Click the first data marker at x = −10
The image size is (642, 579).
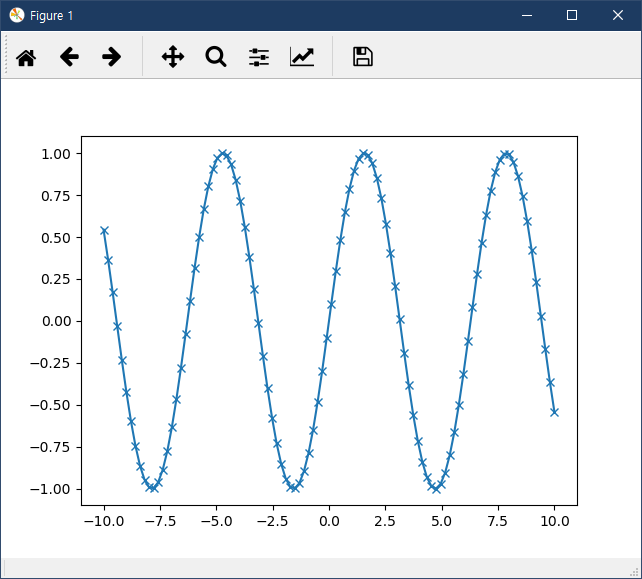[104, 231]
